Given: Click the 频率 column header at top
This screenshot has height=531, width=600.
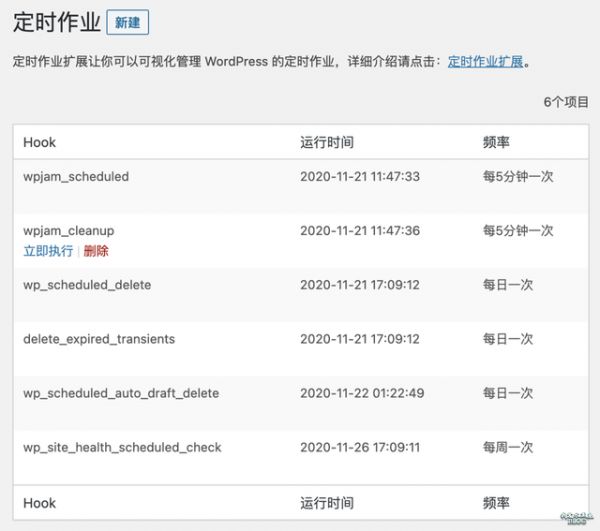Looking at the screenshot, I should pyautogui.click(x=496, y=142).
